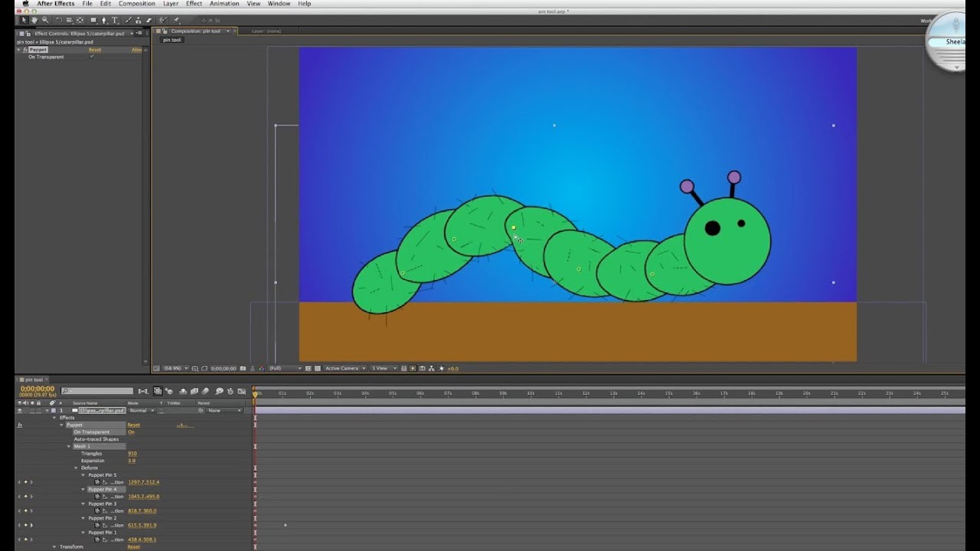Collapse the Effects group in timeline
Image resolution: width=980 pixels, height=551 pixels.
[54, 418]
